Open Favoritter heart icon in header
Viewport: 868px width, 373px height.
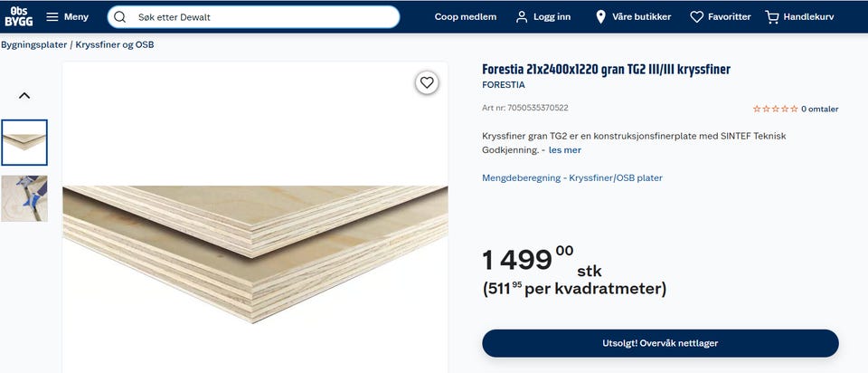point(696,17)
